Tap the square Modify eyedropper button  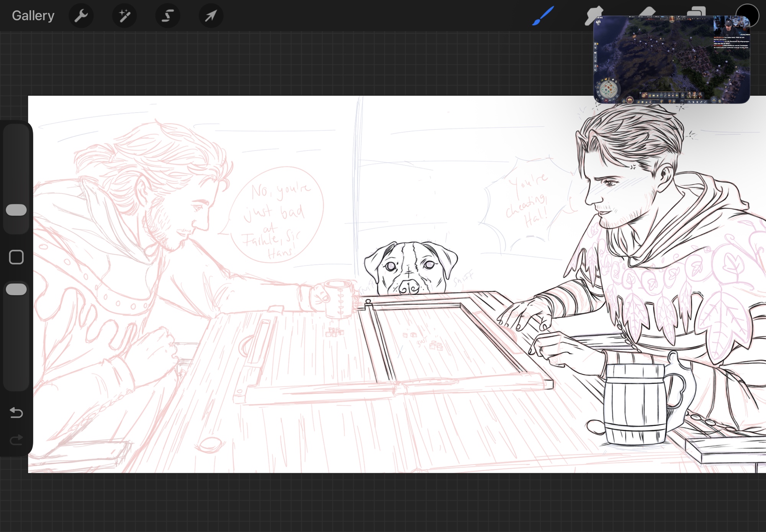coord(16,257)
